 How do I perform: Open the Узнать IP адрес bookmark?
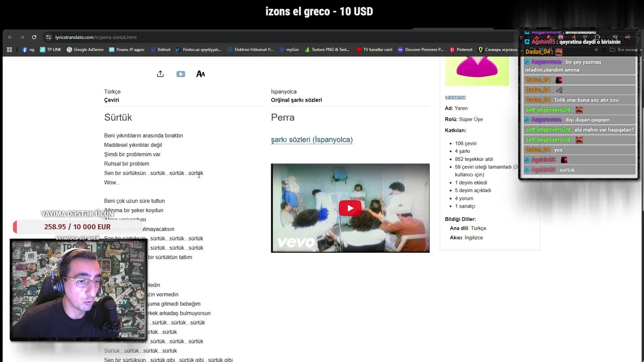tap(126, 50)
